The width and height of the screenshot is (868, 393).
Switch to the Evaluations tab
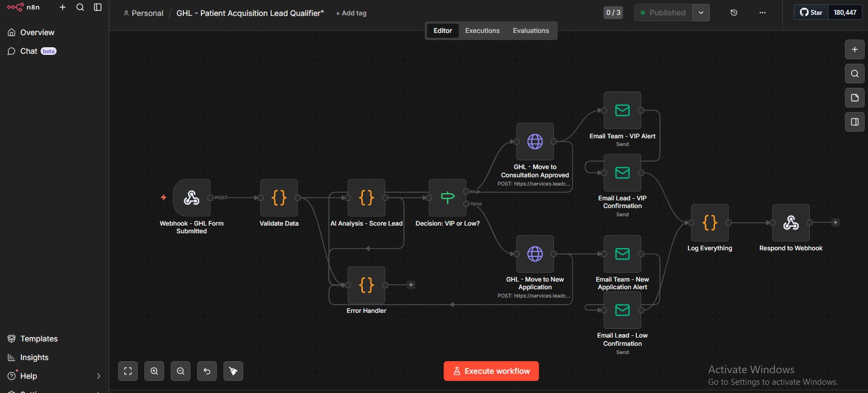[531, 31]
